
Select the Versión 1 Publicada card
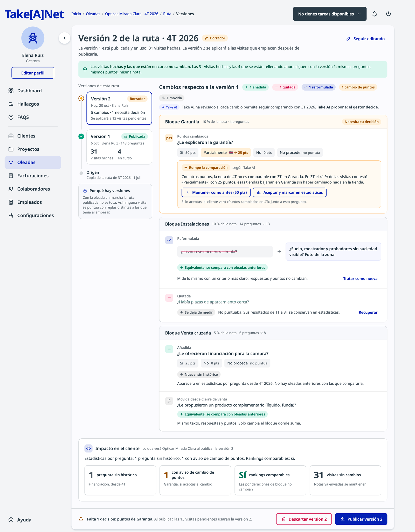(x=119, y=147)
